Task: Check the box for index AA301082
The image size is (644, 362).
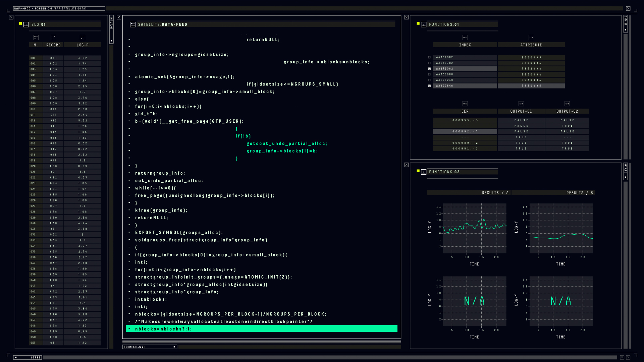Action: click(429, 57)
